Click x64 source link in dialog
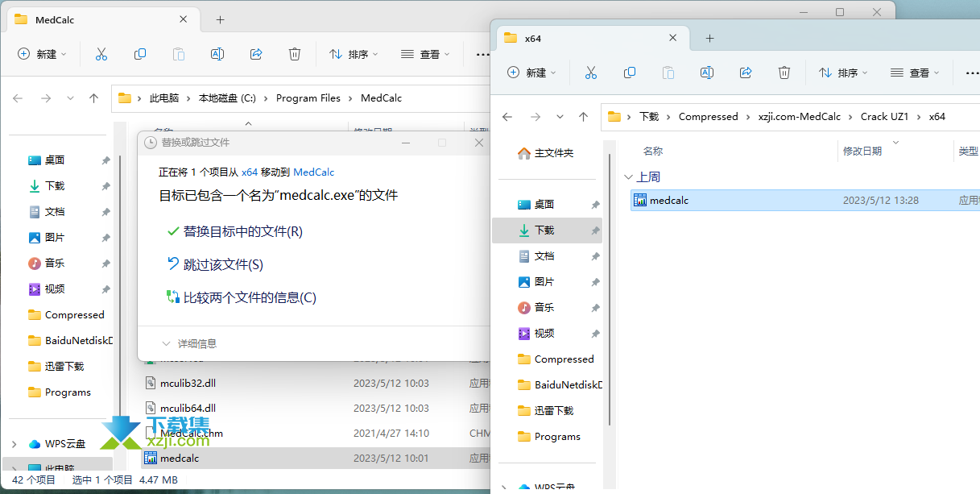Image resolution: width=980 pixels, height=494 pixels. [x=250, y=172]
